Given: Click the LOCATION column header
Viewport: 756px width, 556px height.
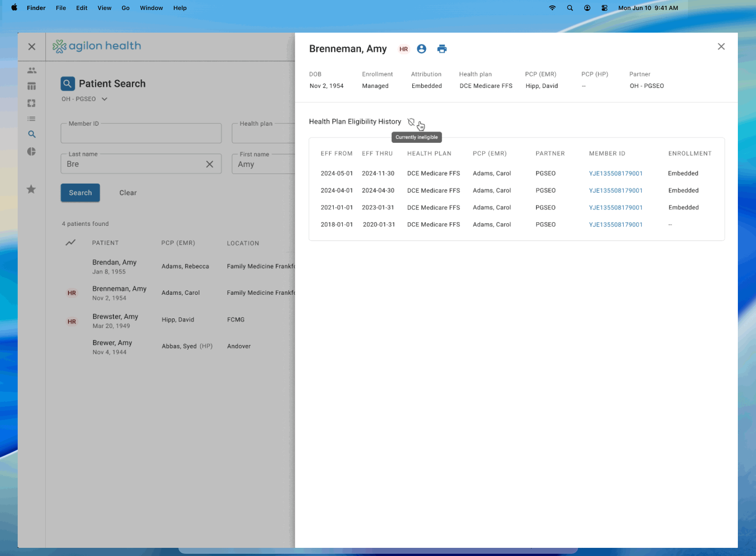Looking at the screenshot, I should 243,243.
